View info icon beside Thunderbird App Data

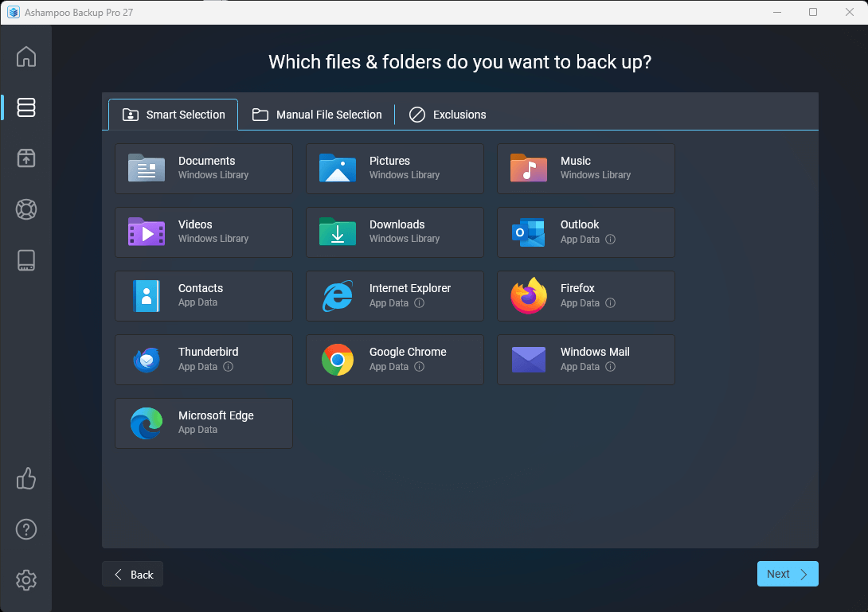point(228,367)
